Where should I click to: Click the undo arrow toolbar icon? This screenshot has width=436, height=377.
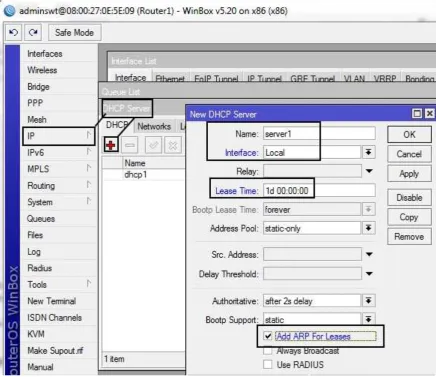[x=14, y=33]
